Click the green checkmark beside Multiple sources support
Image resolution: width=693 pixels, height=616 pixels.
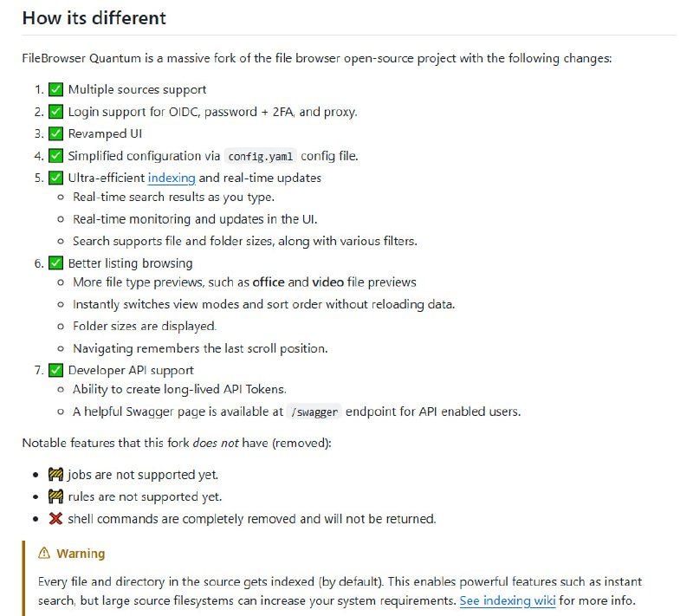pos(55,89)
